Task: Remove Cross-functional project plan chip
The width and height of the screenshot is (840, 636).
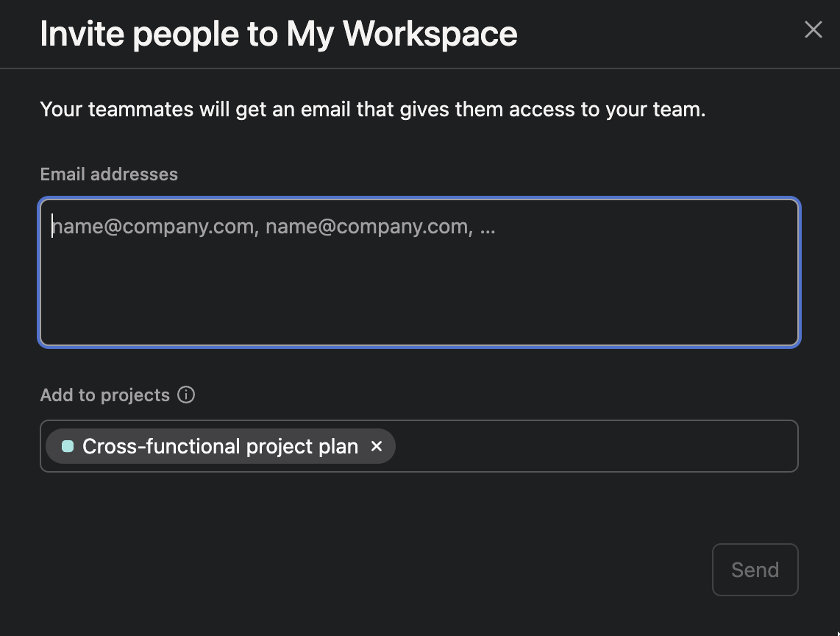Action: click(377, 446)
